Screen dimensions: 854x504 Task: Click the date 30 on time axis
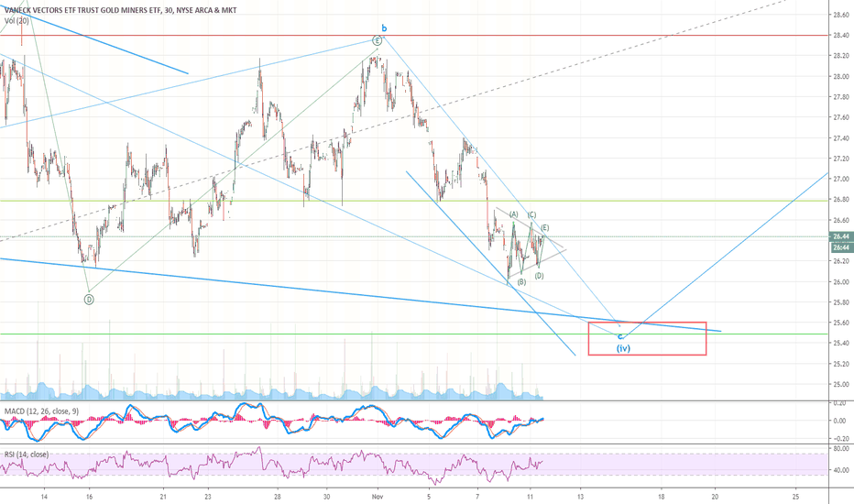(x=326, y=497)
